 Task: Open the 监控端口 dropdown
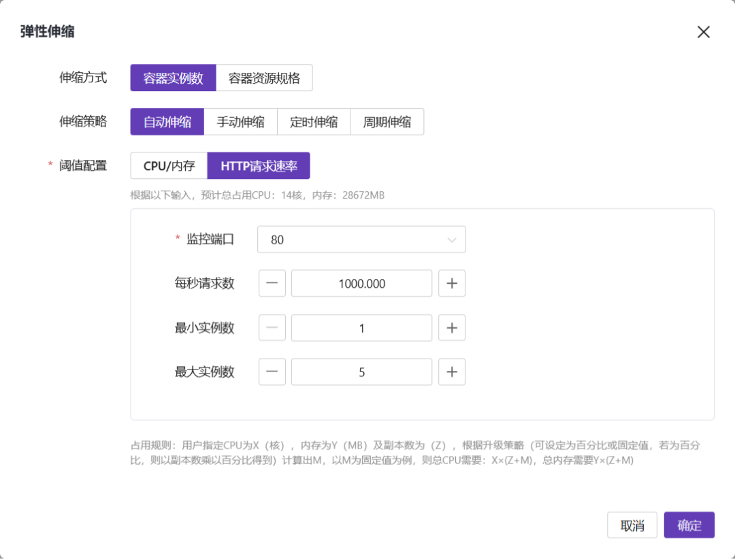point(361,240)
